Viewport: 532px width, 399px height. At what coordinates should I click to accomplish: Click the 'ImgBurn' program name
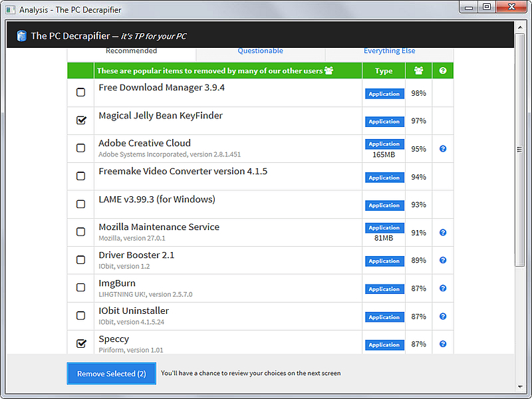coord(117,283)
